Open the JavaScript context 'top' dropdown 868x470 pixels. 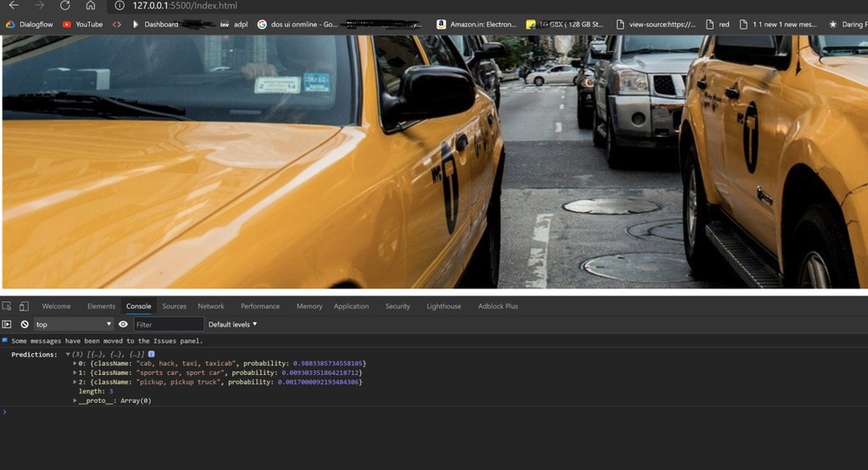(73, 324)
